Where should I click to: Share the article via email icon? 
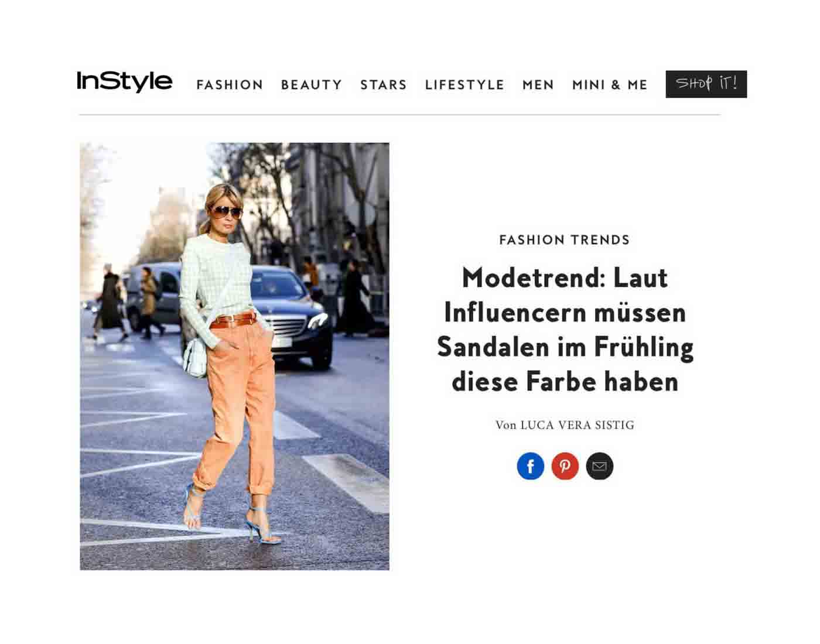click(x=599, y=466)
